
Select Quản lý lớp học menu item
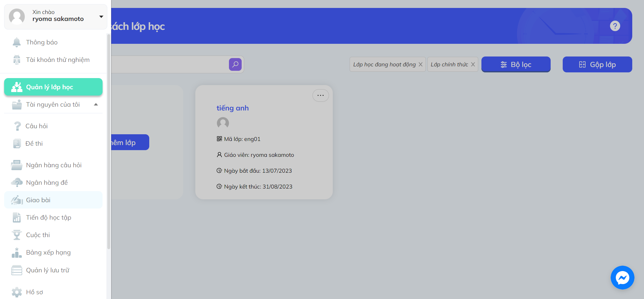[x=53, y=87]
